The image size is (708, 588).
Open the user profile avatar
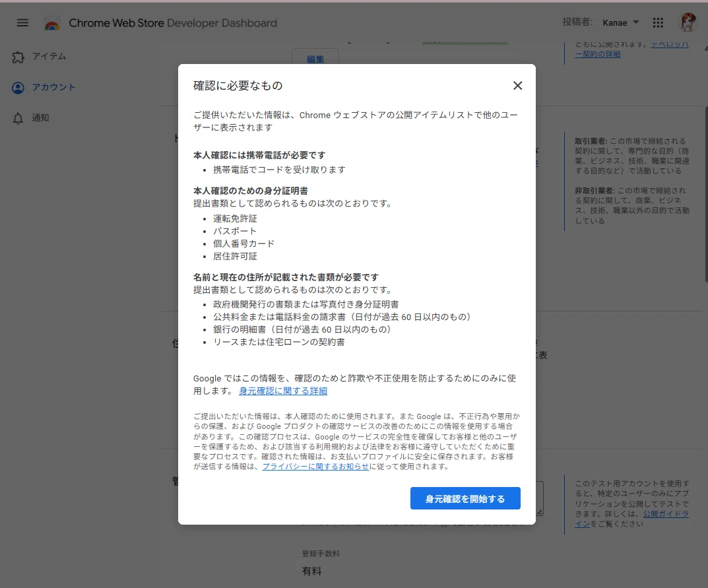point(688,22)
